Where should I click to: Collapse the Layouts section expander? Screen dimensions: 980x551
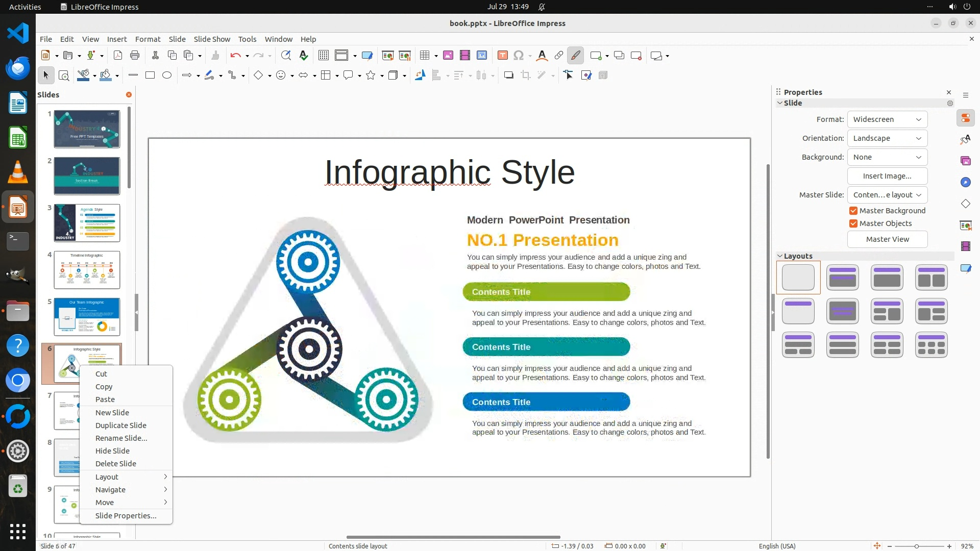click(780, 256)
